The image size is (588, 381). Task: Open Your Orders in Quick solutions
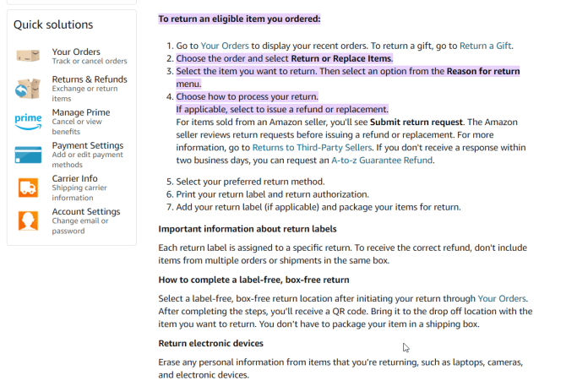75,52
